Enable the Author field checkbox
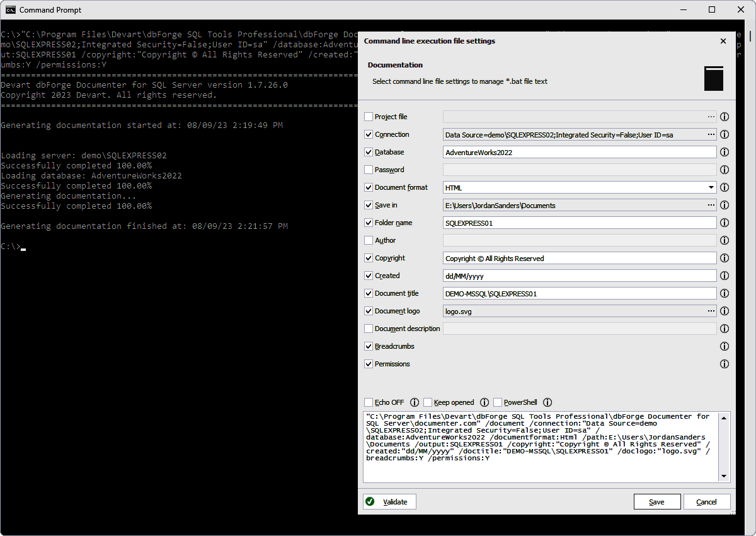The image size is (756, 536). click(x=369, y=240)
